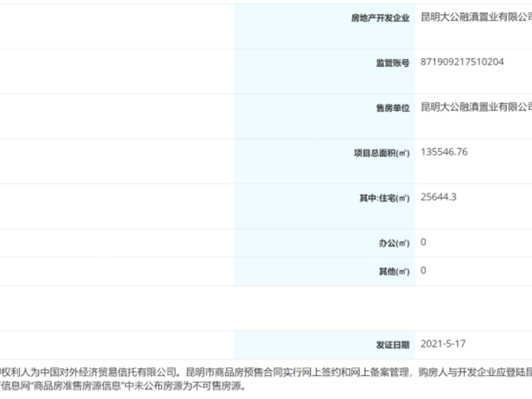The height and width of the screenshot is (399, 532).
Task: Click the notice line mentioning 中国对外经济贸易信托有限公司
Action: tap(266, 372)
